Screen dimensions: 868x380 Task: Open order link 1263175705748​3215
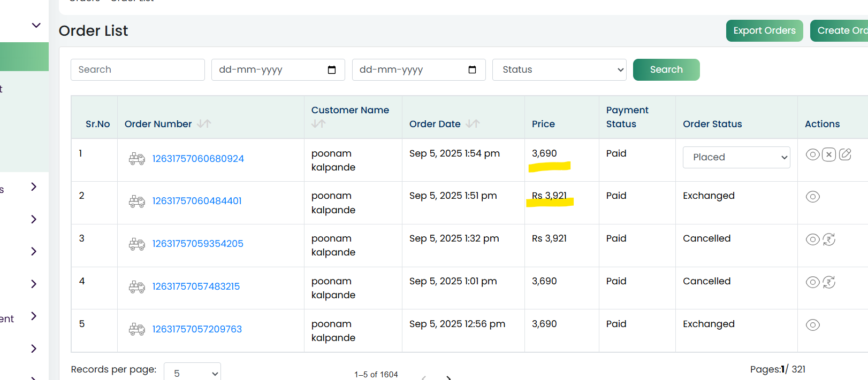pos(196,286)
